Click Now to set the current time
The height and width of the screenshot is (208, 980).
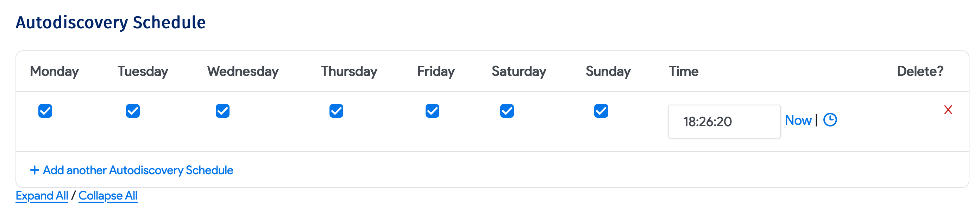tap(798, 120)
